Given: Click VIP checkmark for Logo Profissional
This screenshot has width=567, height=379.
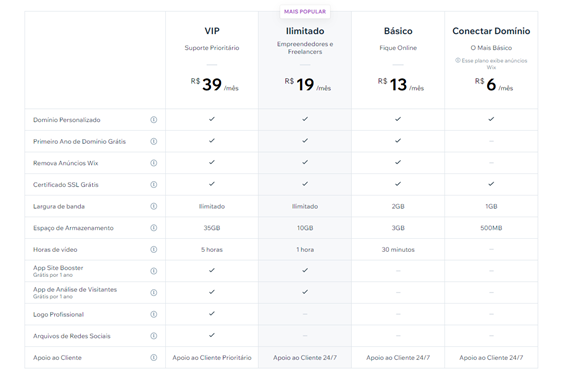Looking at the screenshot, I should pos(212,314).
